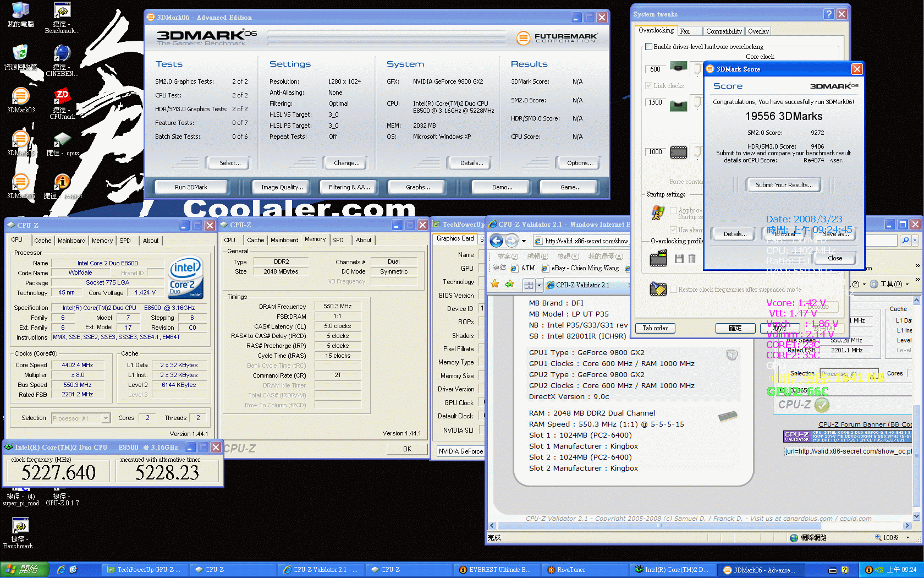Click the Options... button under Results
This screenshot has width=924, height=578.
pyautogui.click(x=580, y=163)
